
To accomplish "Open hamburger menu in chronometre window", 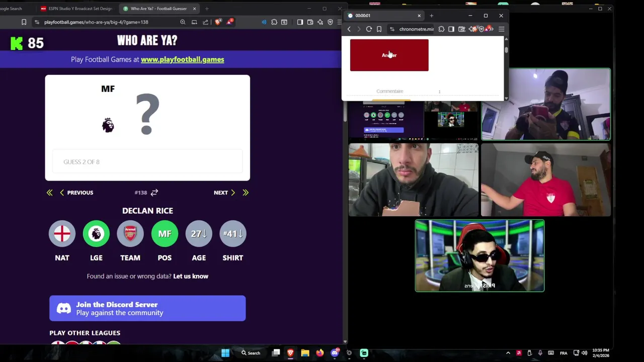I will pos(501,29).
